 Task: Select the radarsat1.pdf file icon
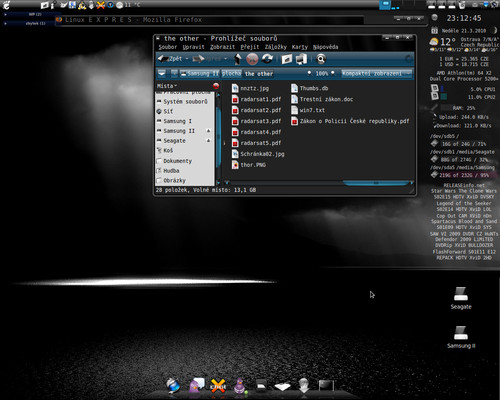point(235,99)
